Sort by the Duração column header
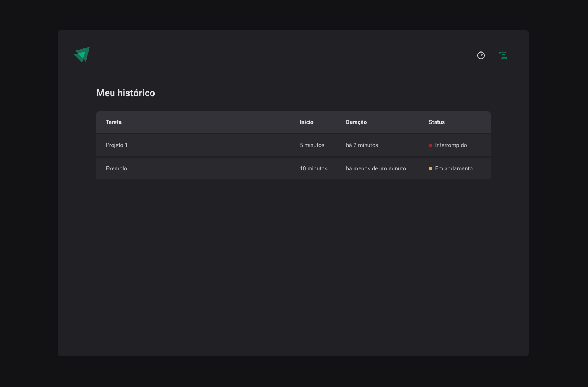588x387 pixels. pos(356,122)
